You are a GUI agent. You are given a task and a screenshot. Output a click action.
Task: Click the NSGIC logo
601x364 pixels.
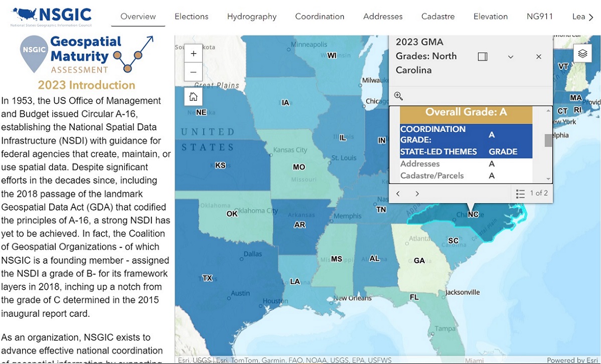pos(49,15)
